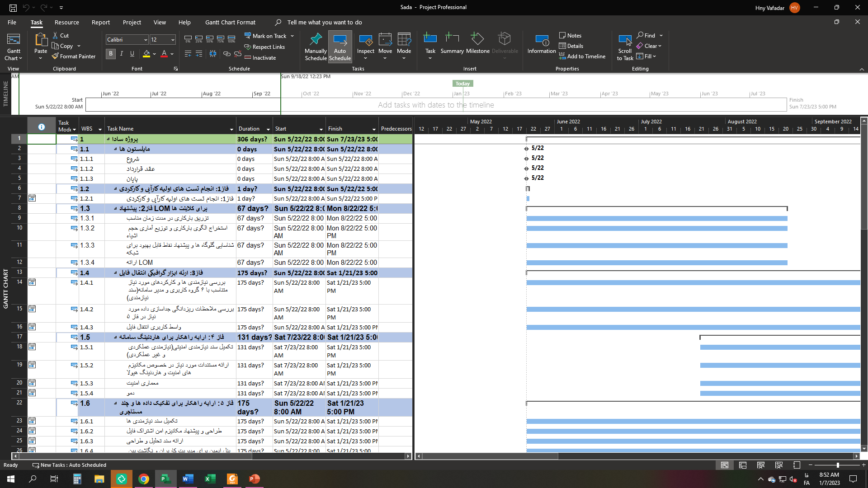The image size is (868, 488).
Task: Enable Manually Schedule mode
Action: click(316, 47)
